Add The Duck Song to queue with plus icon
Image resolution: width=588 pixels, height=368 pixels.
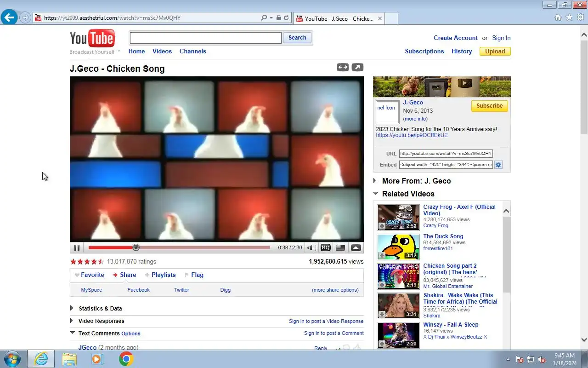coord(382,255)
